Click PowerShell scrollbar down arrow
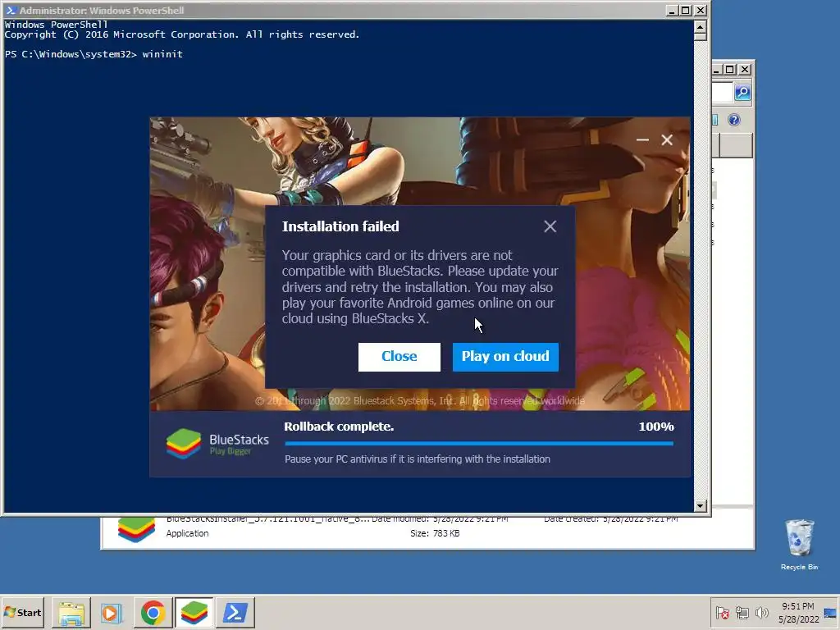The image size is (840, 630). pyautogui.click(x=701, y=505)
